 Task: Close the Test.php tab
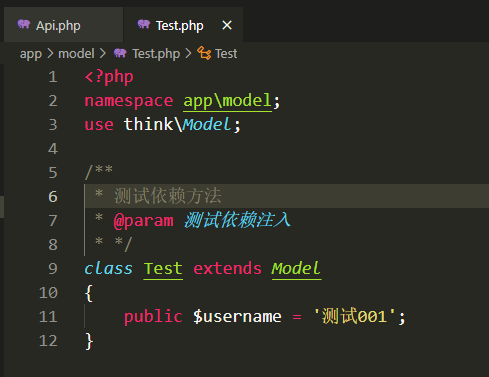(x=227, y=25)
